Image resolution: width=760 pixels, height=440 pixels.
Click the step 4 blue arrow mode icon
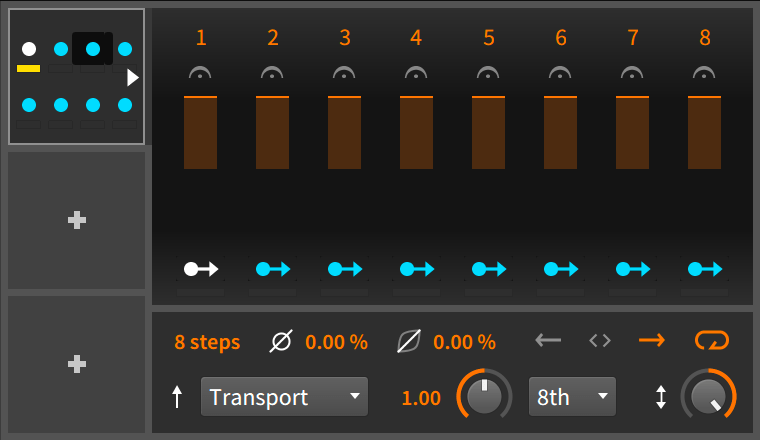416,268
